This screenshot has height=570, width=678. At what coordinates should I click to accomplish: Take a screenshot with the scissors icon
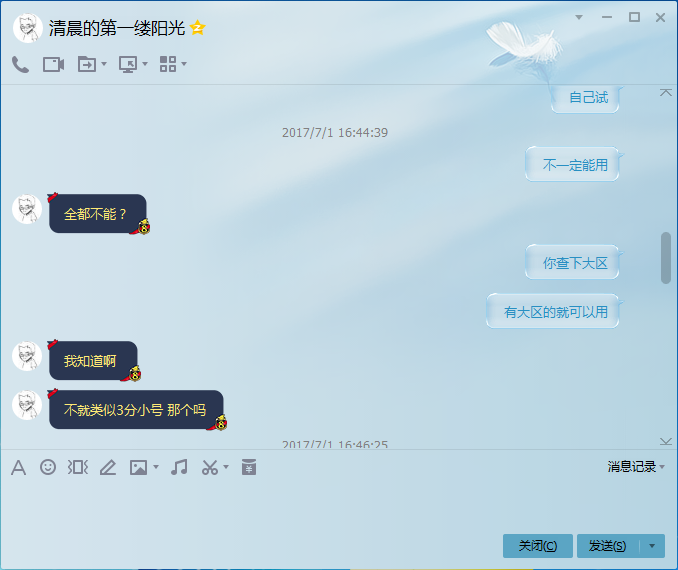210,468
